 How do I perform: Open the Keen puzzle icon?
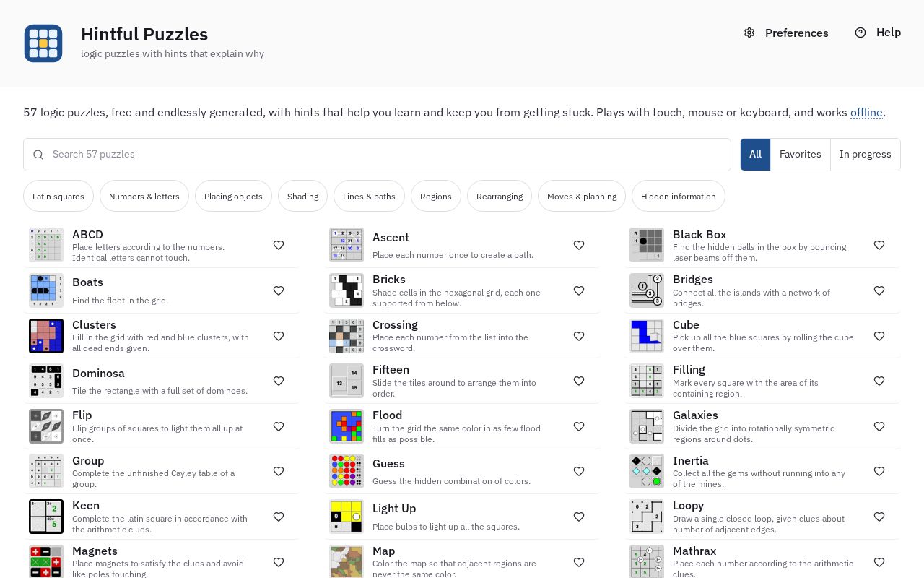tap(46, 517)
